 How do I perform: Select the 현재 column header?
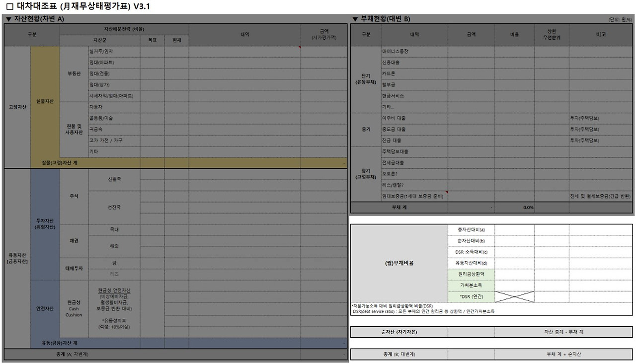177,40
